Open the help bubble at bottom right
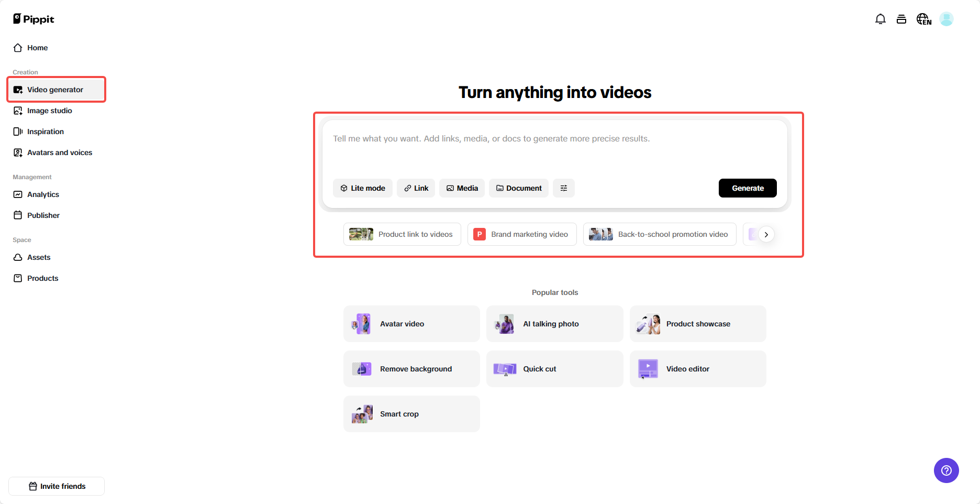This screenshot has height=504, width=980. (x=946, y=470)
